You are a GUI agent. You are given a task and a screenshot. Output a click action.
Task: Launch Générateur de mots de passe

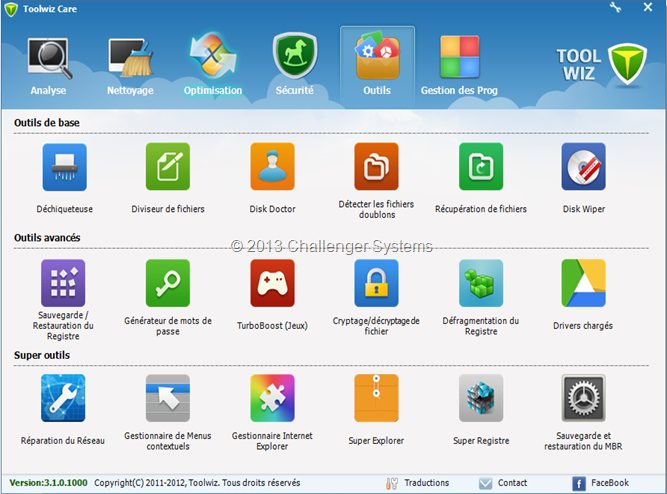tap(168, 283)
